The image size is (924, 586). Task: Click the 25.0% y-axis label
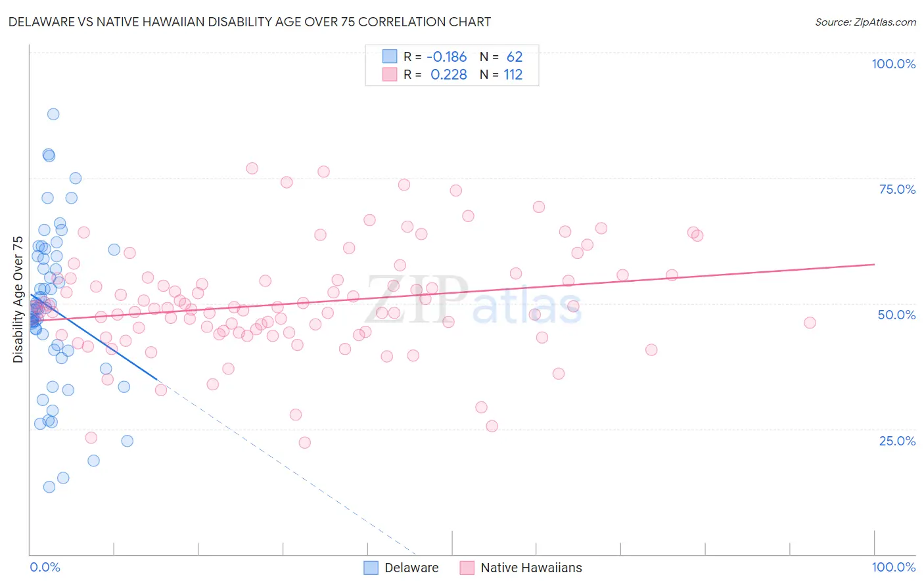(897, 440)
